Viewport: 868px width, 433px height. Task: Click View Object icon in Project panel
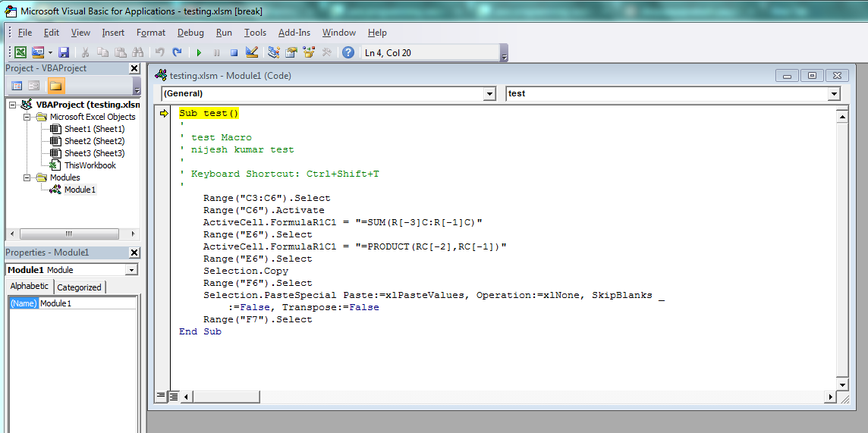click(x=34, y=86)
